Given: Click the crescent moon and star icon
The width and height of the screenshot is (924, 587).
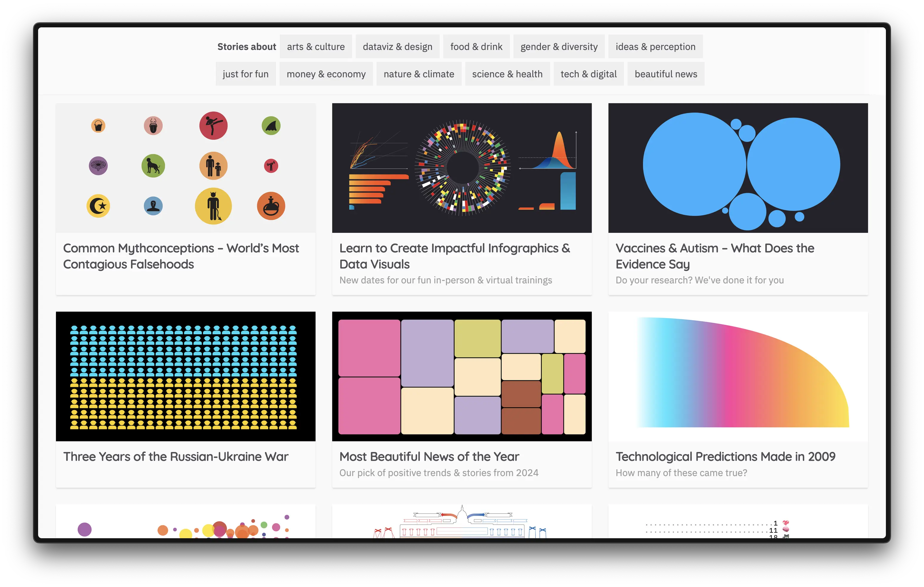Looking at the screenshot, I should [98, 206].
